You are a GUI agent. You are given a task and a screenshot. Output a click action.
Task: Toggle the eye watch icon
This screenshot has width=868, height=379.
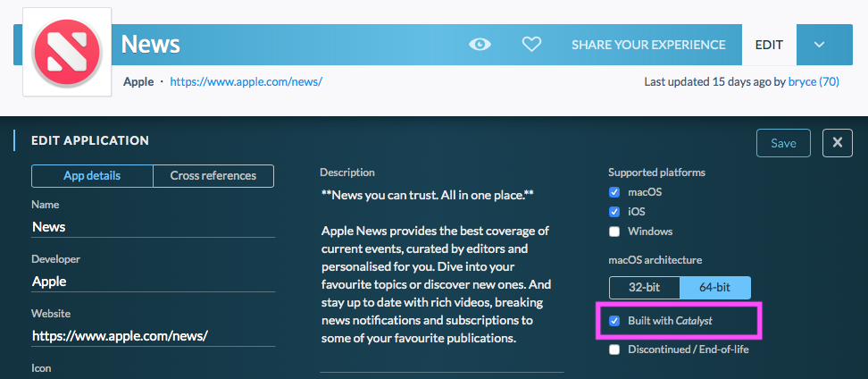[x=480, y=45]
